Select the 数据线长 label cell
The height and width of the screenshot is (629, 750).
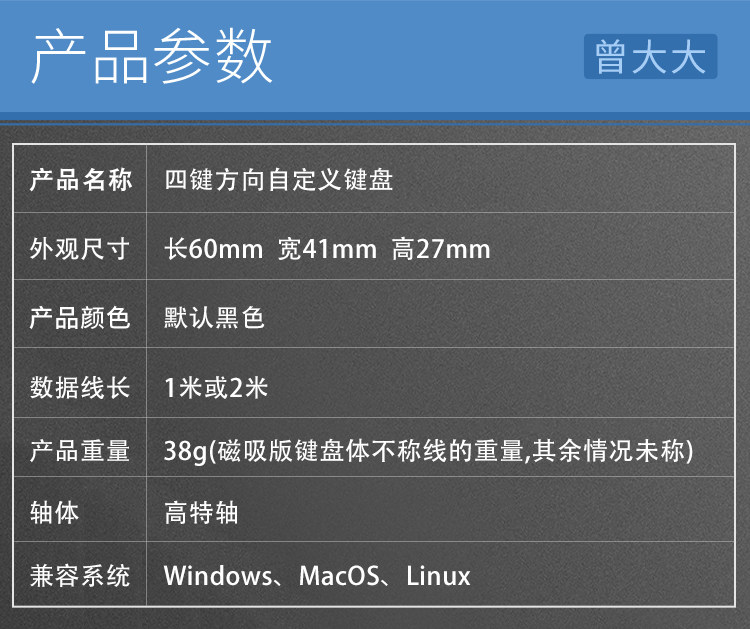point(80,383)
